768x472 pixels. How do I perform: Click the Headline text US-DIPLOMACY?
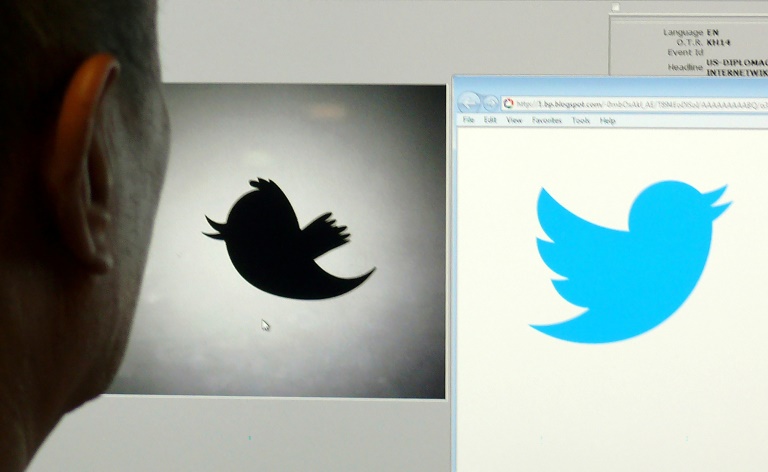click(736, 63)
